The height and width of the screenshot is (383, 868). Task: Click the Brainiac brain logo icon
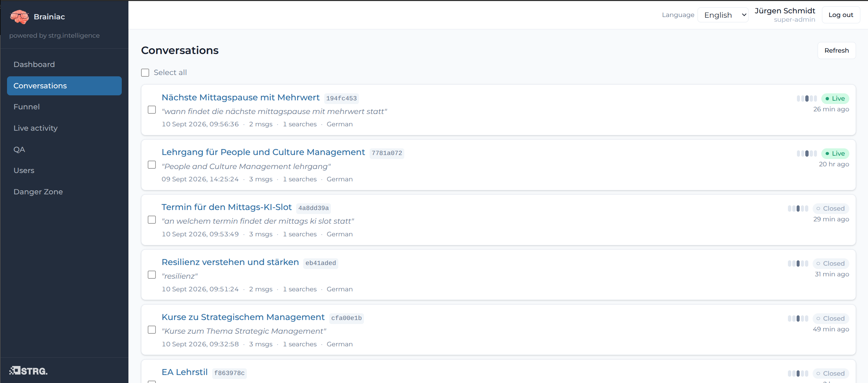[20, 17]
